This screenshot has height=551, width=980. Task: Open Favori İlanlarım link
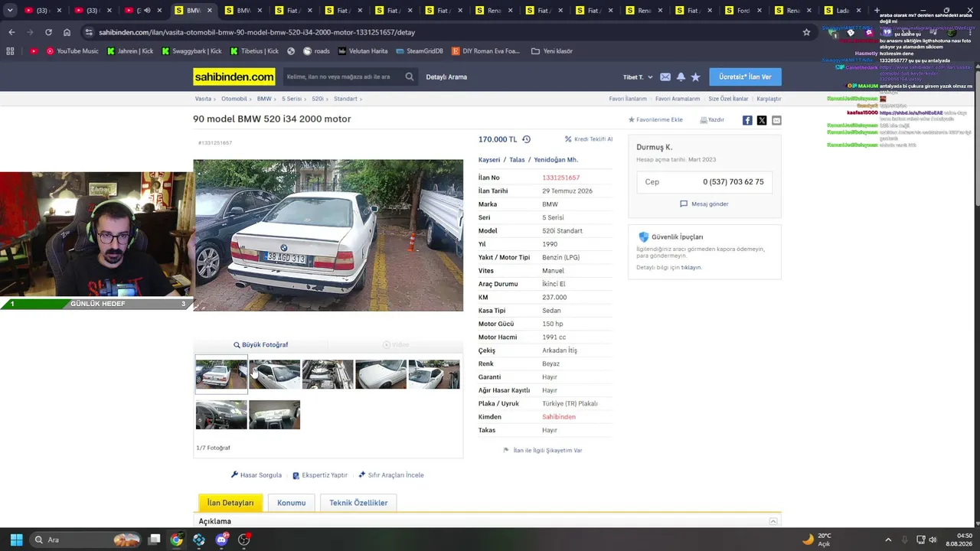coord(628,99)
